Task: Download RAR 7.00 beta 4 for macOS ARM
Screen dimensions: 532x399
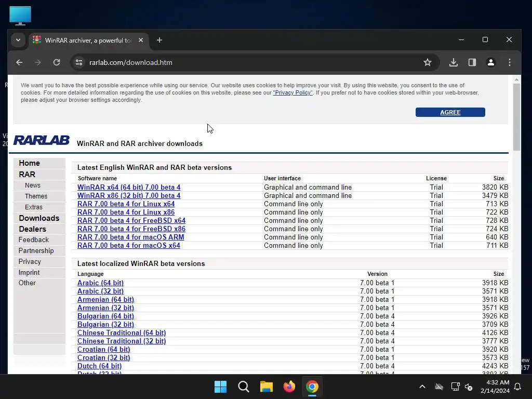Action: click(x=130, y=237)
